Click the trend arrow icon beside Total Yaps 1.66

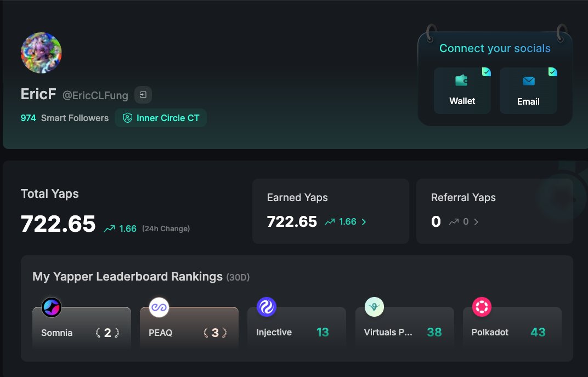110,229
